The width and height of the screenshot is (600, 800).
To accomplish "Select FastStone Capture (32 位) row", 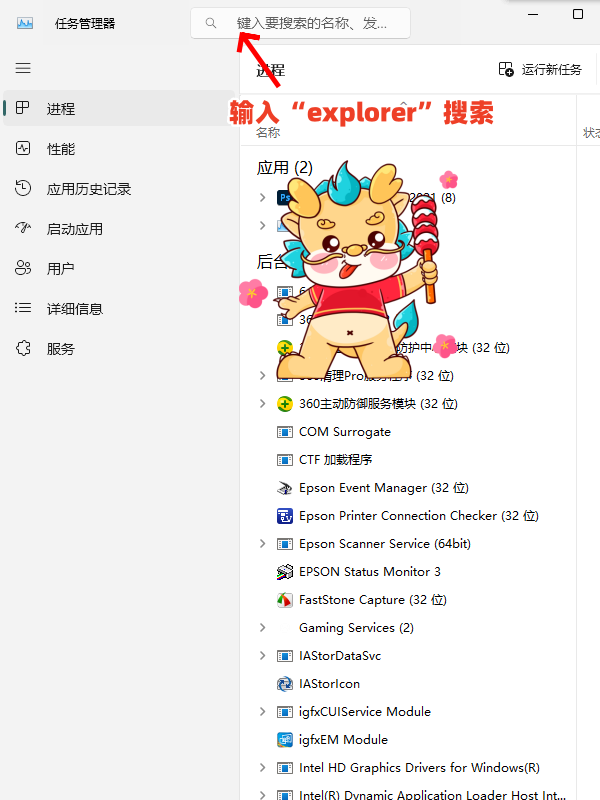I will tap(408, 599).
